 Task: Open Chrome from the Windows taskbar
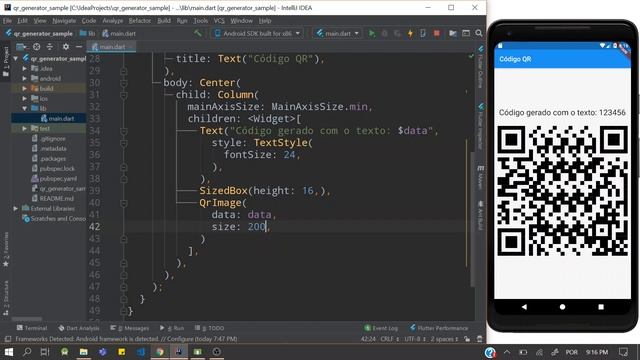click(x=160, y=352)
